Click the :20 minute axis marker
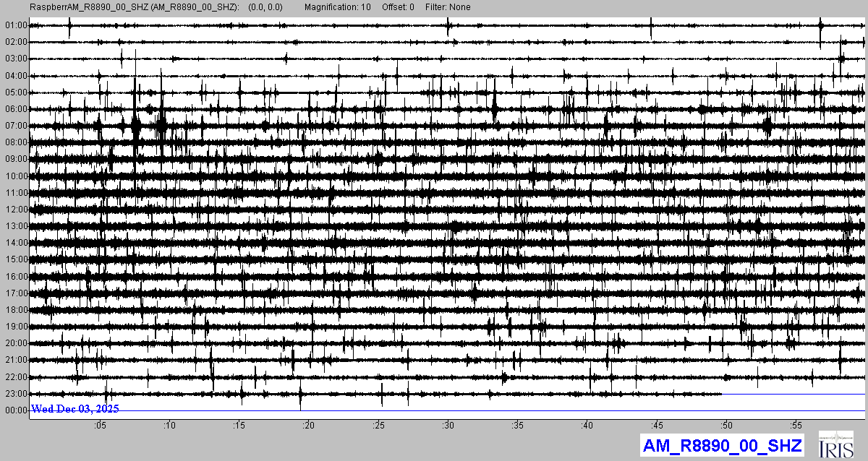This screenshot has width=868, height=461. (x=309, y=426)
